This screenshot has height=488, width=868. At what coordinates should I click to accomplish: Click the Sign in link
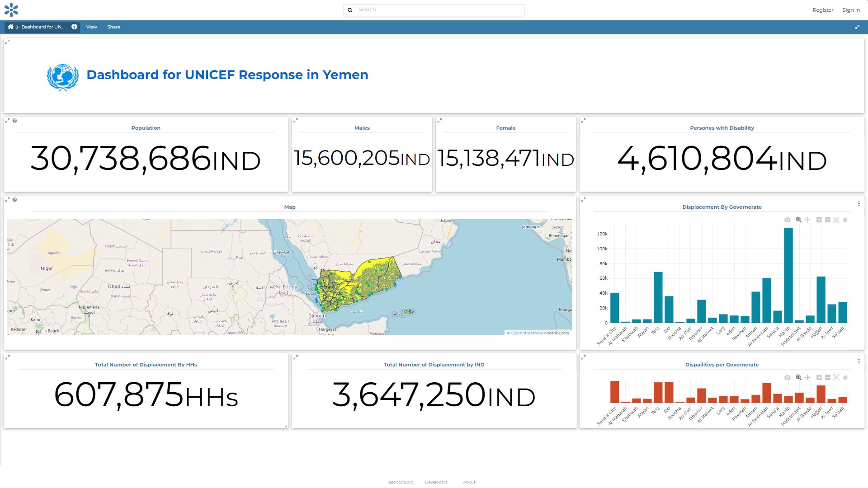tap(851, 10)
